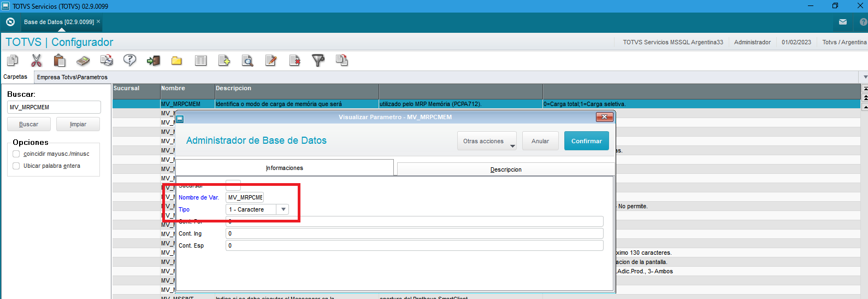Viewport: 868px width, 299px height.
Task: Click the table list view icon
Action: point(200,60)
